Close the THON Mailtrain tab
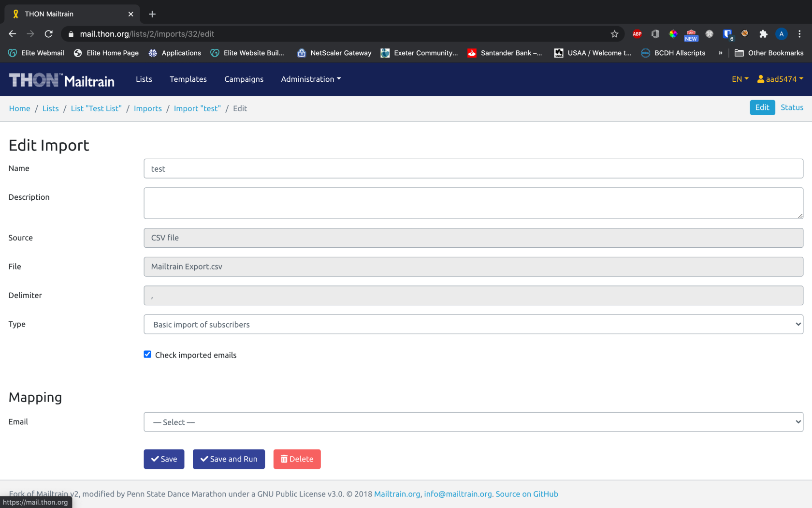Viewport: 812px width, 508px height. [x=130, y=14]
